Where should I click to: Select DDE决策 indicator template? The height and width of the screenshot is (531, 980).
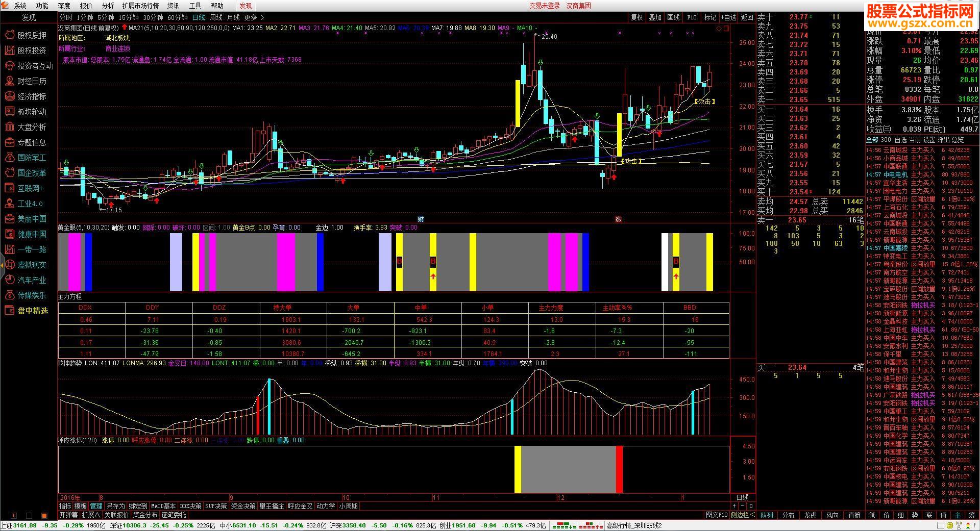tap(191, 506)
